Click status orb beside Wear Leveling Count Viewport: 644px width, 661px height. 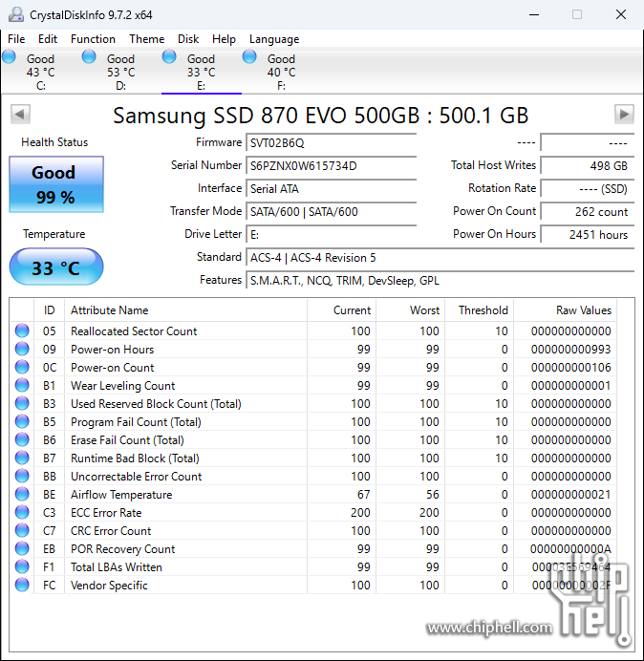(22, 386)
